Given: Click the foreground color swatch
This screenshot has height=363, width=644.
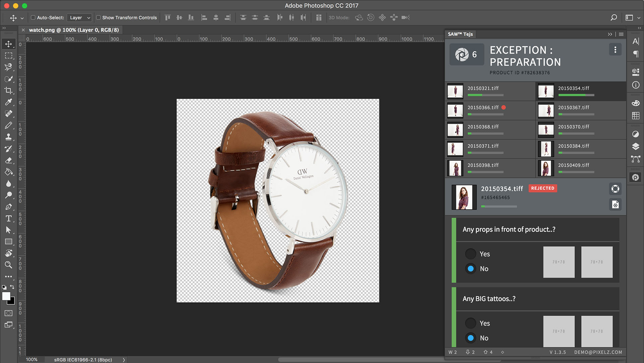Looking at the screenshot, I should pos(6,296).
